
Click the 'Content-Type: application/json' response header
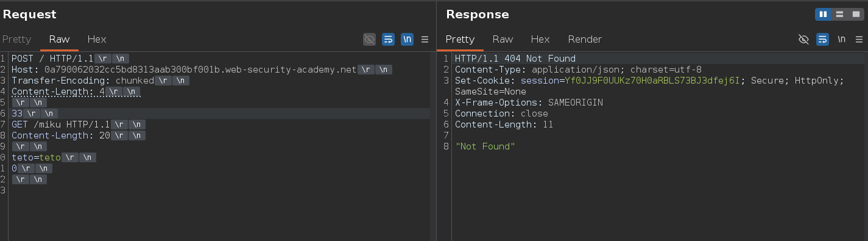[x=578, y=70]
